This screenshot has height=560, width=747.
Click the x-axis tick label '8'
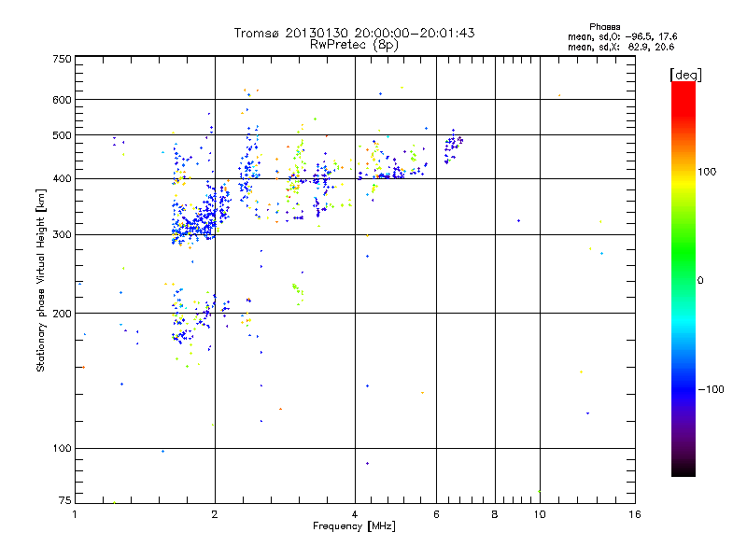(495, 514)
